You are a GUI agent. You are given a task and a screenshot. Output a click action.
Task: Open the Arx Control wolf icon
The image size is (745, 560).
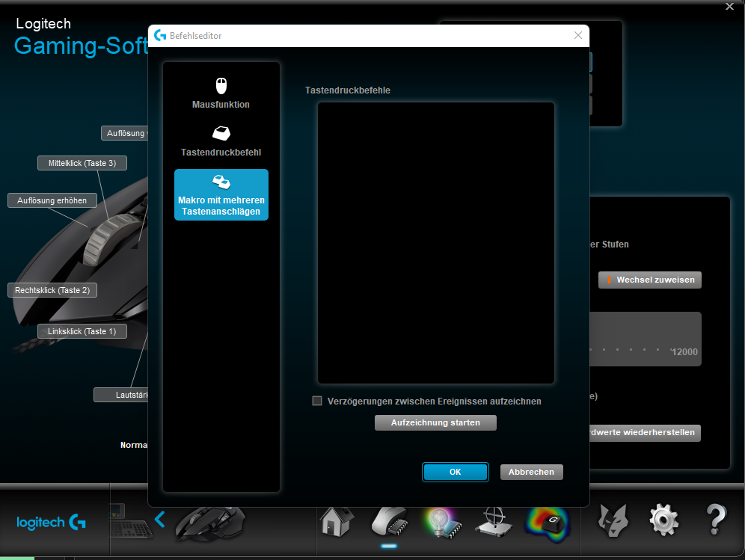pos(613,520)
